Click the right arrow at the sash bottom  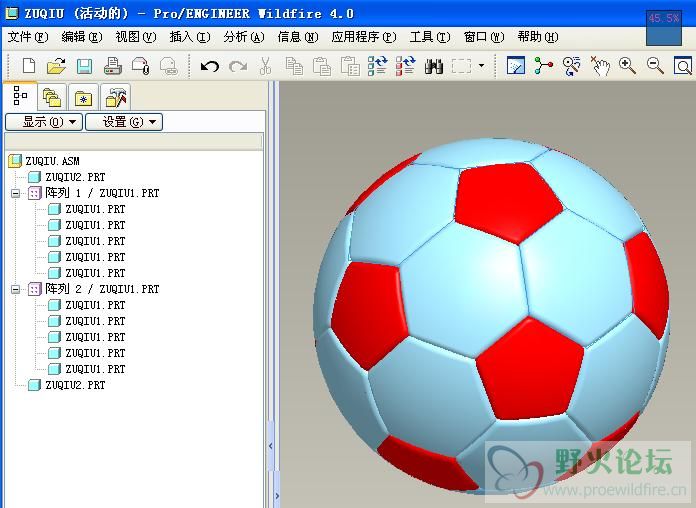click(x=277, y=496)
